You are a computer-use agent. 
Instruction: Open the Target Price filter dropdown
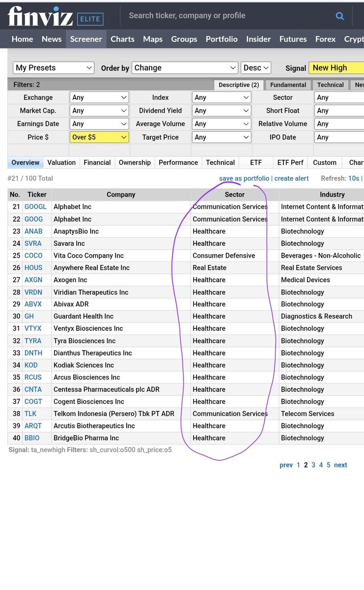click(222, 137)
